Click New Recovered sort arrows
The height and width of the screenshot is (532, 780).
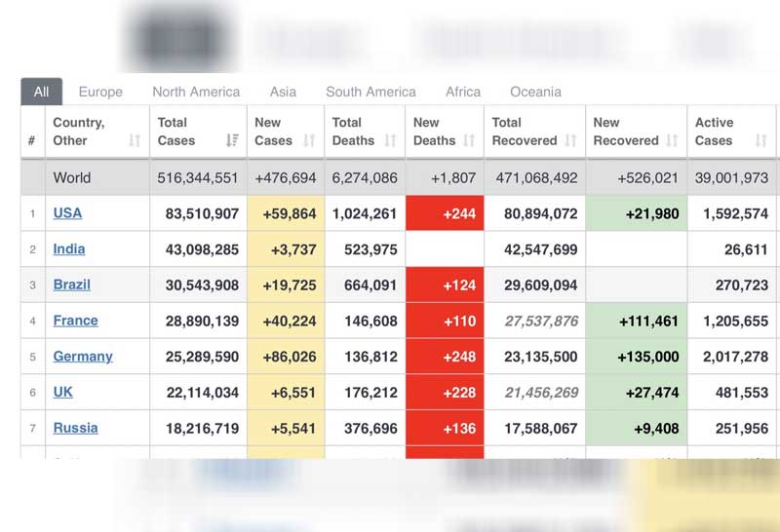(672, 141)
